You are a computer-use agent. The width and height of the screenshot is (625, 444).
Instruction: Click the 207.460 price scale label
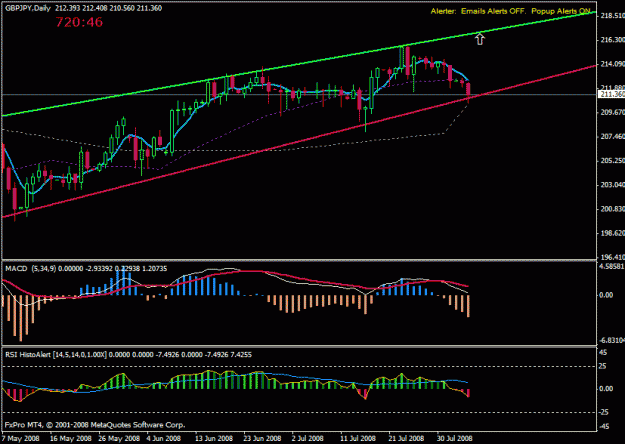[612, 136]
